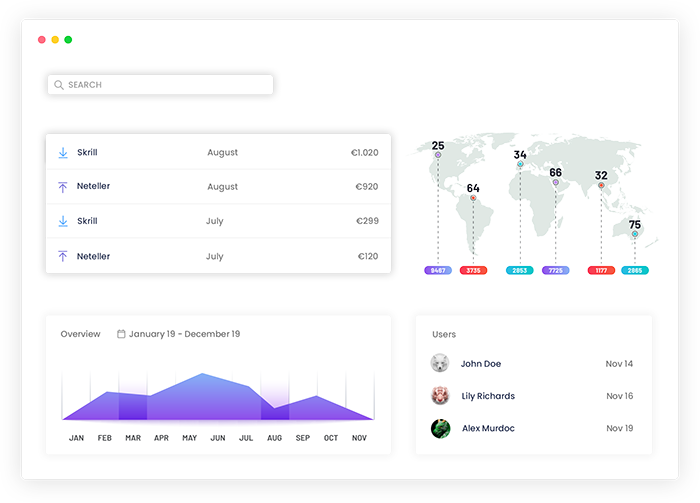This screenshot has height=503, width=700.
Task: Open the January 19 - December 19 date range
Action: tap(184, 334)
